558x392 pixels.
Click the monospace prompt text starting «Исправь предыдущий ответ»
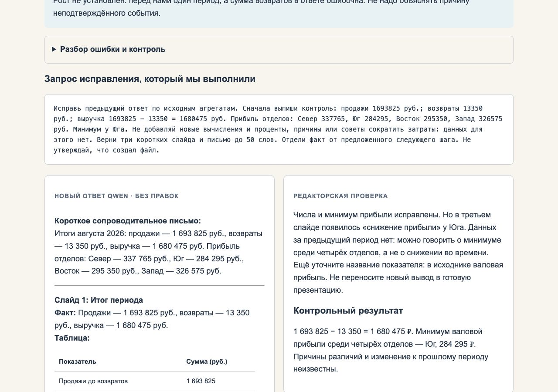click(279, 129)
